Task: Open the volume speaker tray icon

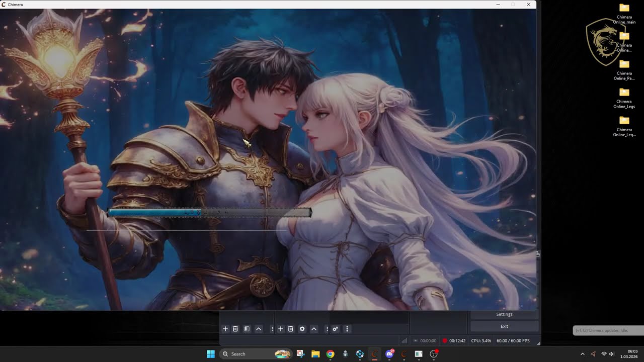Action: pos(612,354)
